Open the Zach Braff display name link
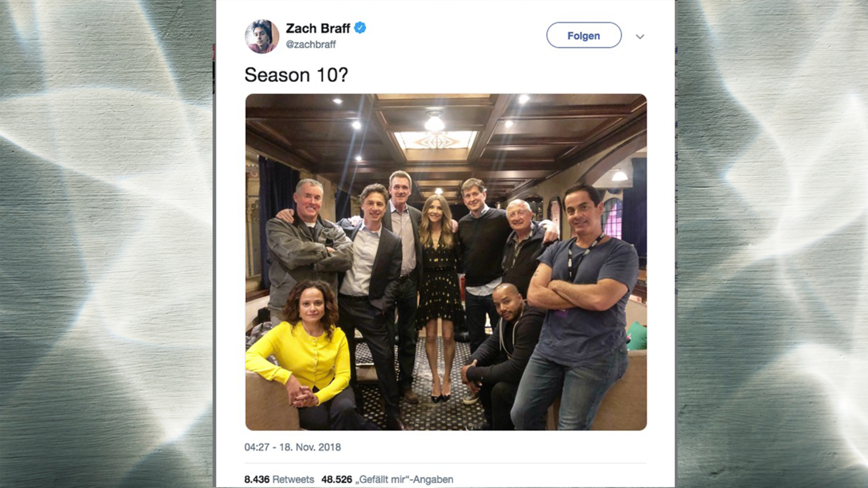868x488 pixels. pos(318,28)
